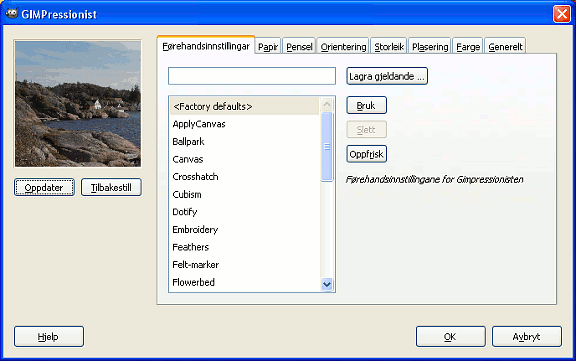
Task: Select the Canvas preset
Action: click(244, 159)
